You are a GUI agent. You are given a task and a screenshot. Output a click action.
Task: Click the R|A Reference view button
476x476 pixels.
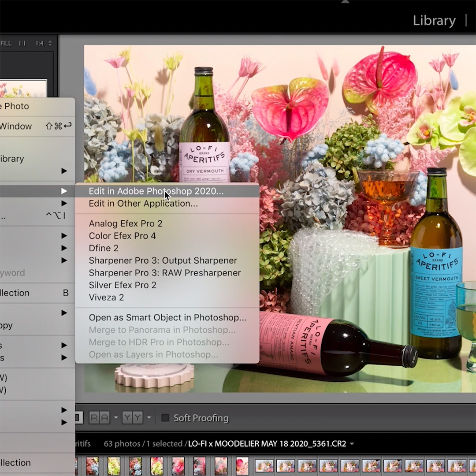point(99,418)
